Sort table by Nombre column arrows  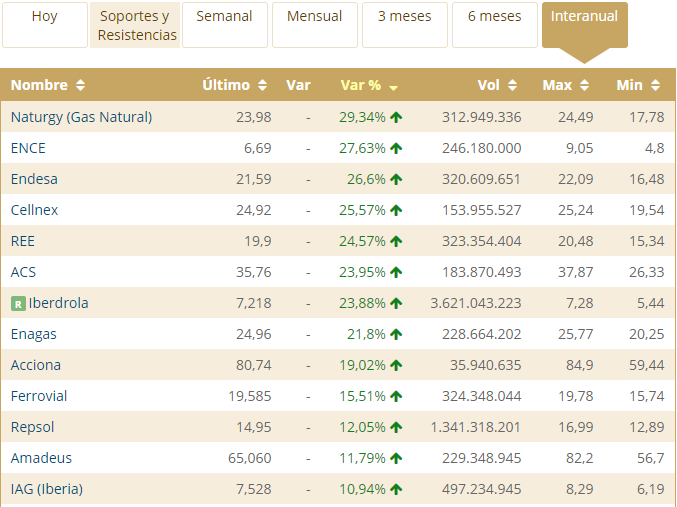tap(80, 85)
